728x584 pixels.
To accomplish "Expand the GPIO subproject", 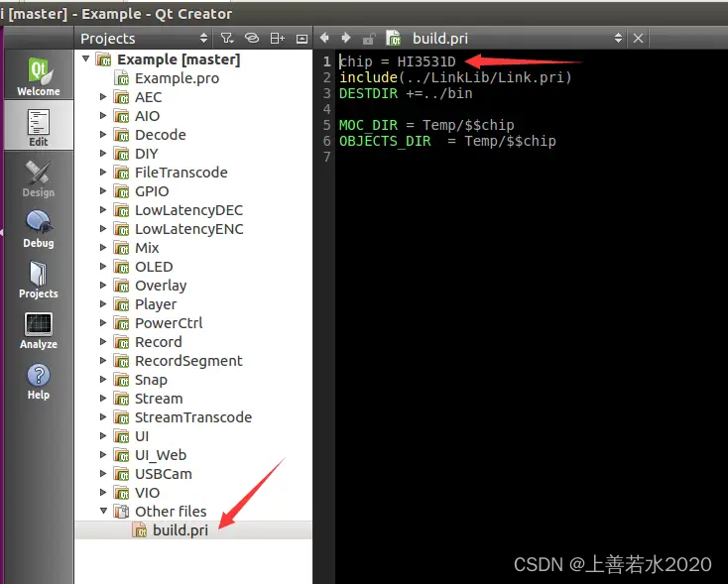I will coord(103,190).
